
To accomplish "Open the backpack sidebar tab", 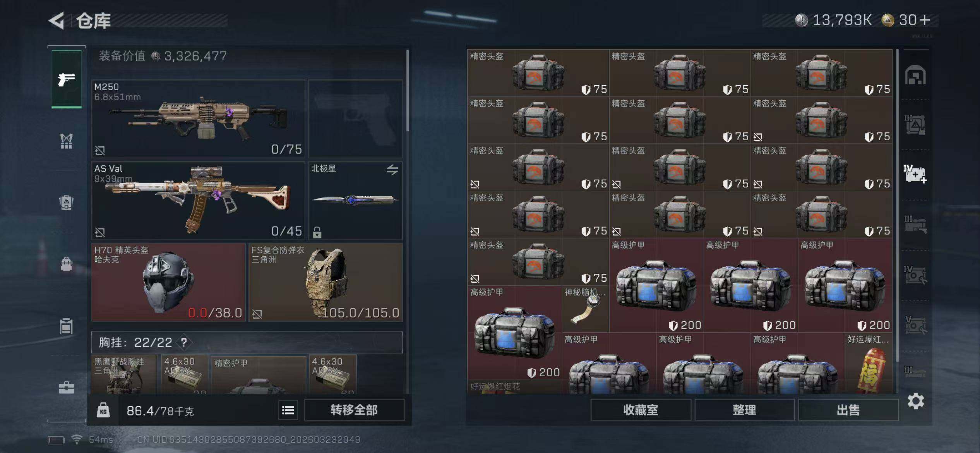I will [x=67, y=264].
